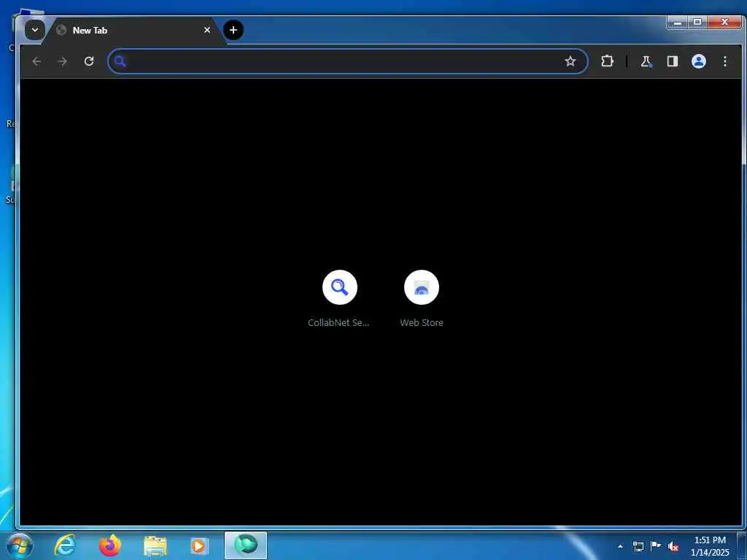Go back to previous page
This screenshot has height=560, width=747.
point(36,61)
